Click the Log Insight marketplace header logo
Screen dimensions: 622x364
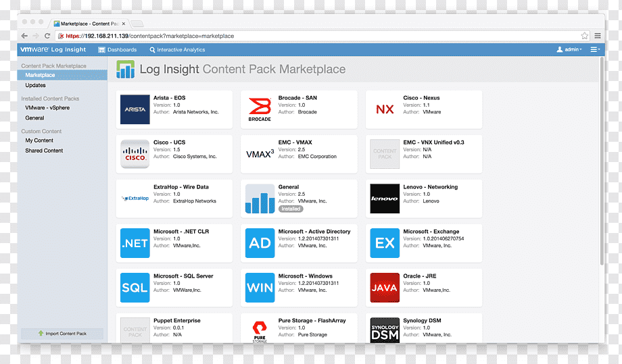point(125,70)
